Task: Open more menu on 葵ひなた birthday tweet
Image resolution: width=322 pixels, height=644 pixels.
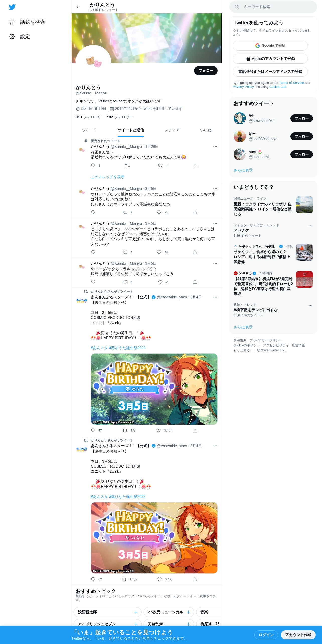Action: 215,446
